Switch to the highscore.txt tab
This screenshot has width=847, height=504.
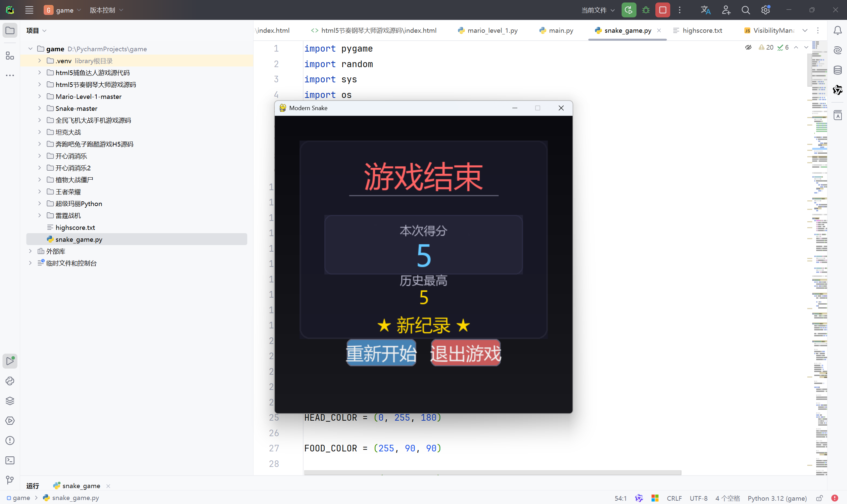coord(702,30)
